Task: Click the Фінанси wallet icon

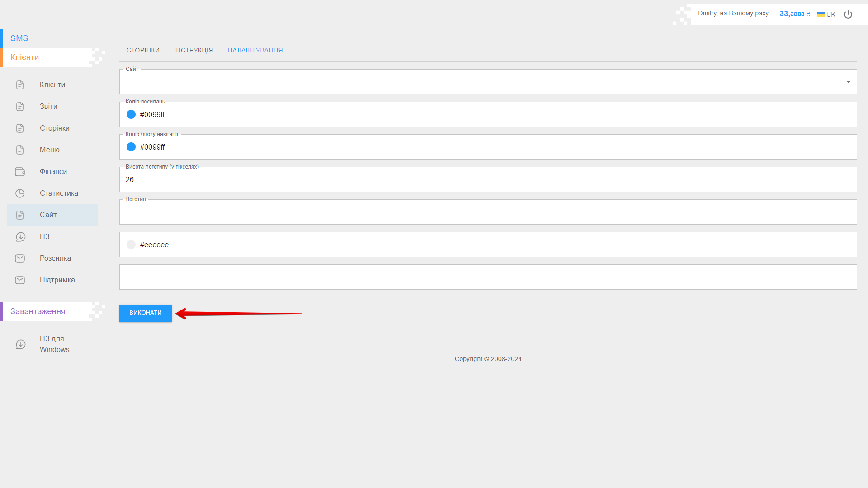Action: tap(20, 172)
